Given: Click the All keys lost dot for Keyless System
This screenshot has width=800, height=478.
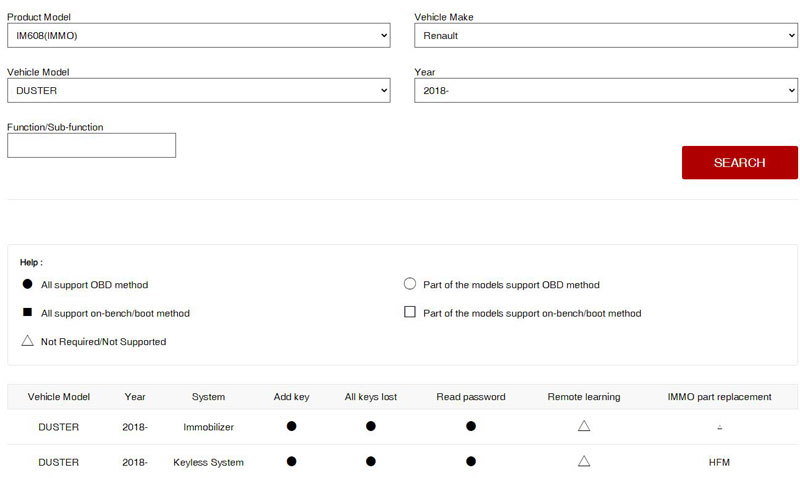Looking at the screenshot, I should tap(370, 462).
